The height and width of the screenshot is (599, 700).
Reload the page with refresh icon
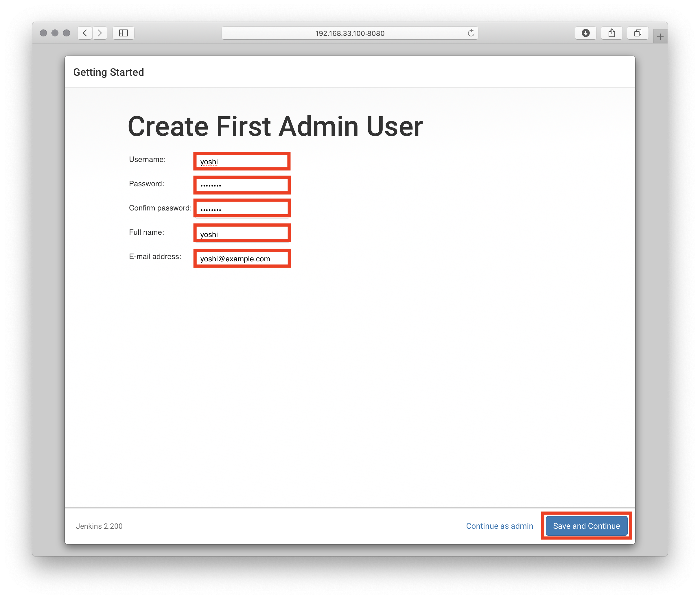point(471,33)
